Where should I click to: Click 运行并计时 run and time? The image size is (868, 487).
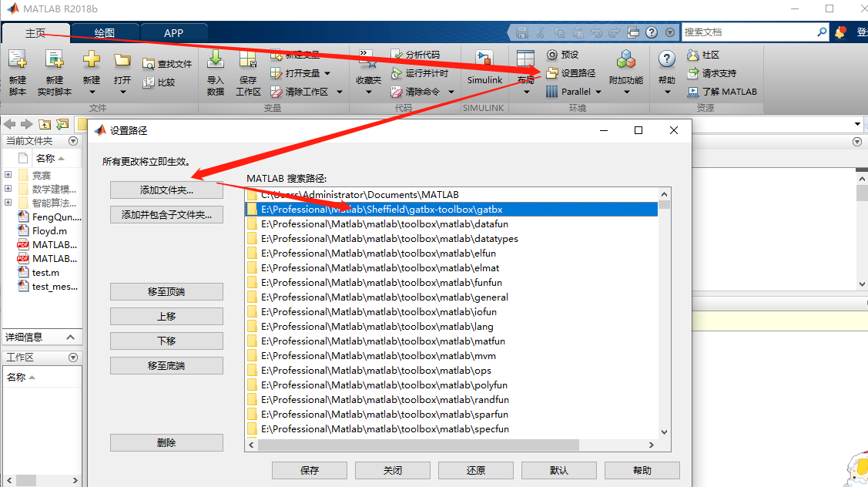(x=420, y=73)
